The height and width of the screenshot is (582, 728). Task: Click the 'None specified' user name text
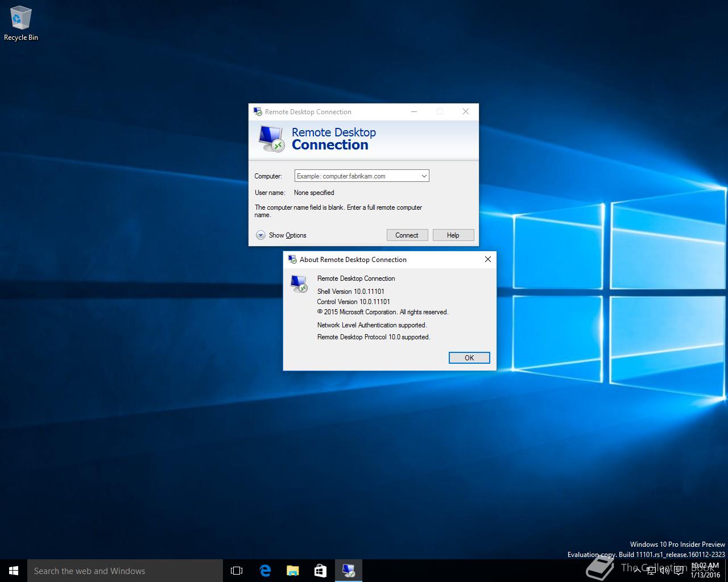coord(314,193)
